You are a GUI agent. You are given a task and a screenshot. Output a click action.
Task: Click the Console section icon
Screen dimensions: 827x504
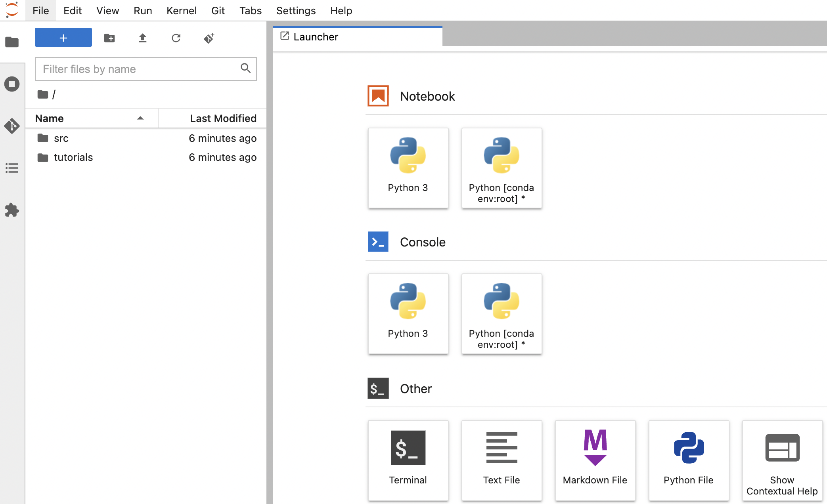coord(378,242)
